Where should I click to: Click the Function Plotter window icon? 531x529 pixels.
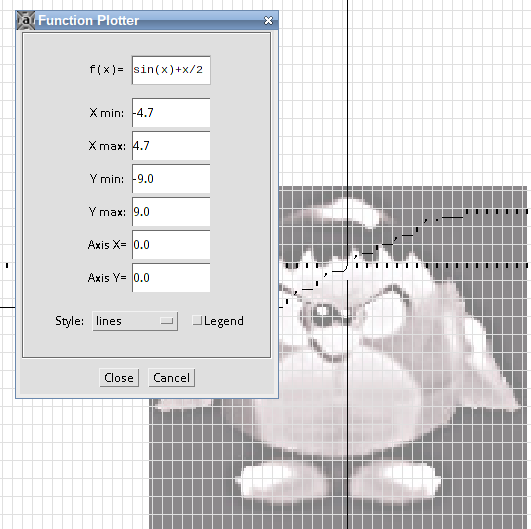pyautogui.click(x=26, y=20)
